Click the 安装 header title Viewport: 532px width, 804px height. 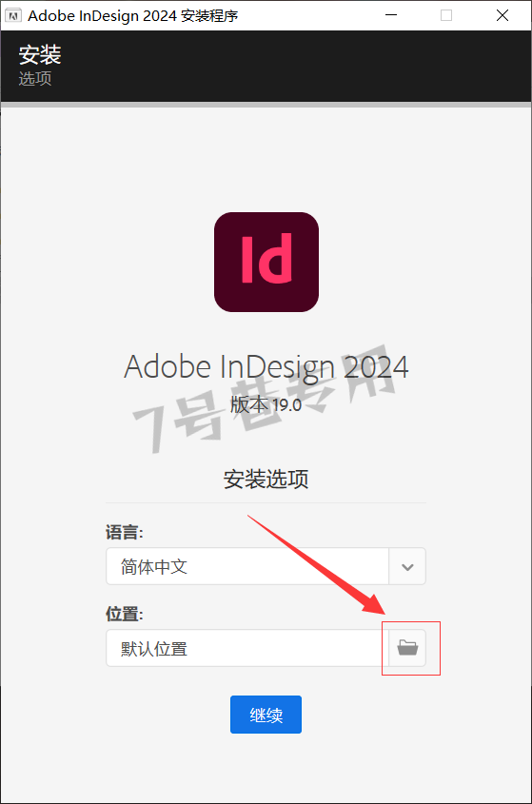40,55
